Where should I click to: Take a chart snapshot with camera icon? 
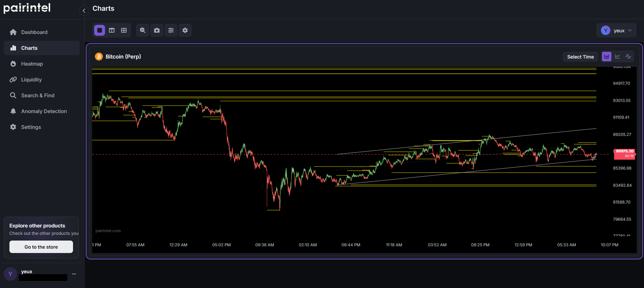[x=157, y=30]
